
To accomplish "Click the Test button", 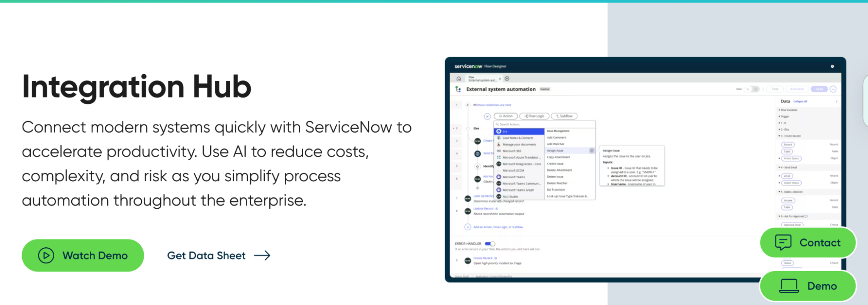I will tap(775, 89).
